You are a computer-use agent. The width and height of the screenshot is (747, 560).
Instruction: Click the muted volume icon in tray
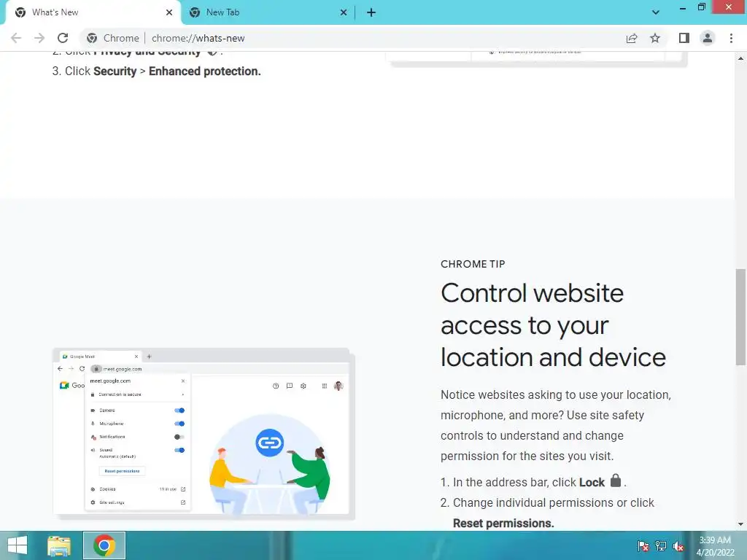pyautogui.click(x=678, y=546)
